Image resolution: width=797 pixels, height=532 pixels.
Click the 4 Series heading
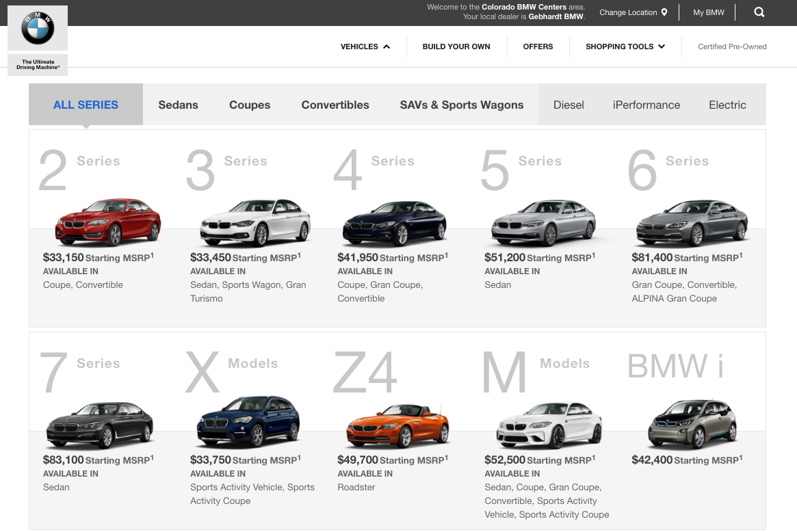pyautogui.click(x=374, y=169)
